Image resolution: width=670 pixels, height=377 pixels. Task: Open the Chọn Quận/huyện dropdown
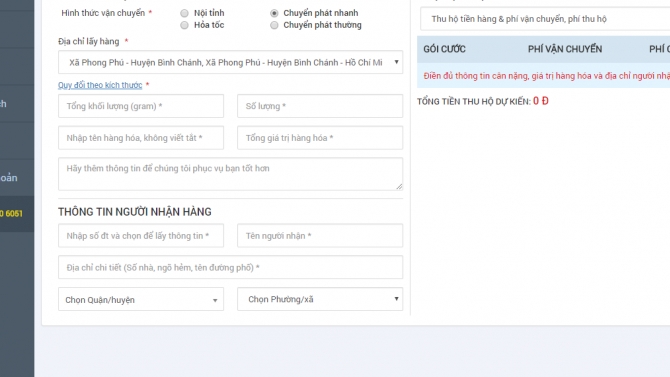141,299
